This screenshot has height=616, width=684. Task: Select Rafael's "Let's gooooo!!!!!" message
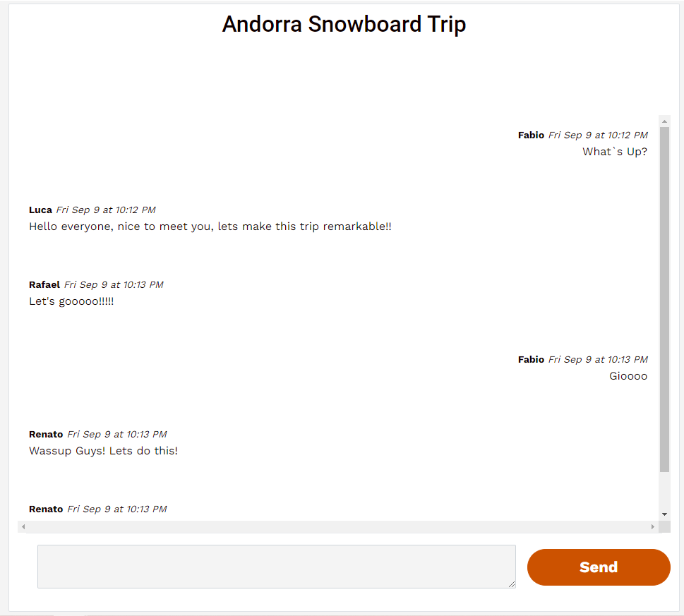[71, 301]
